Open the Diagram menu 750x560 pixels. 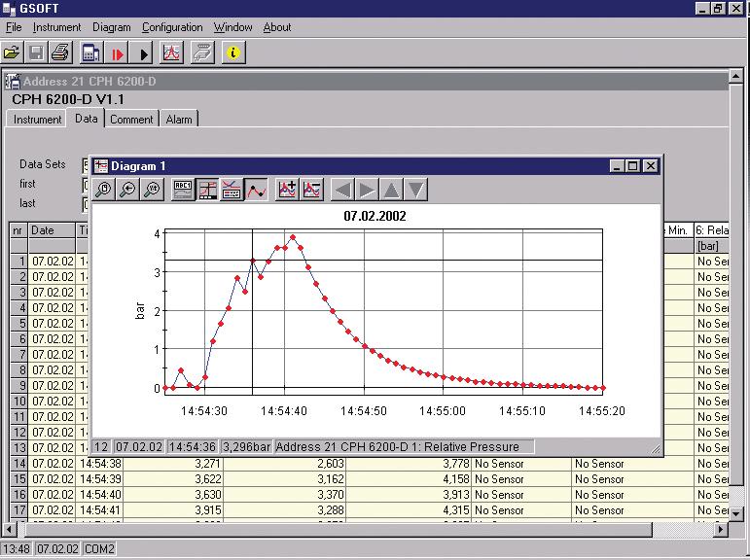point(112,27)
